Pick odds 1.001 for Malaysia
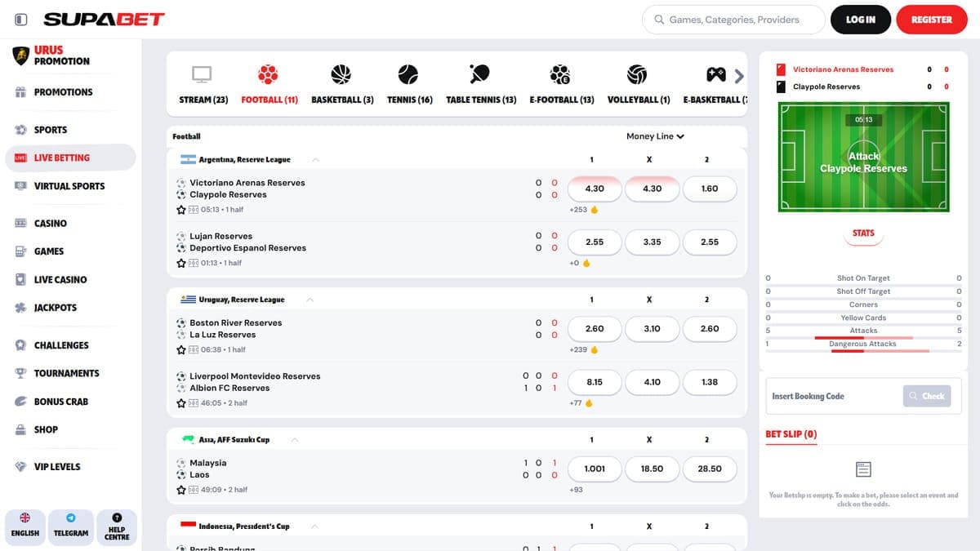This screenshot has height=551, width=980. [595, 469]
